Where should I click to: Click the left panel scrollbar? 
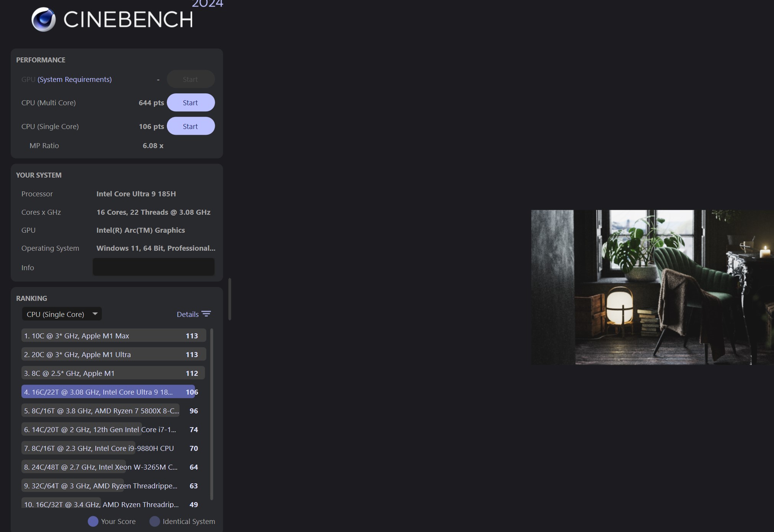(230, 299)
